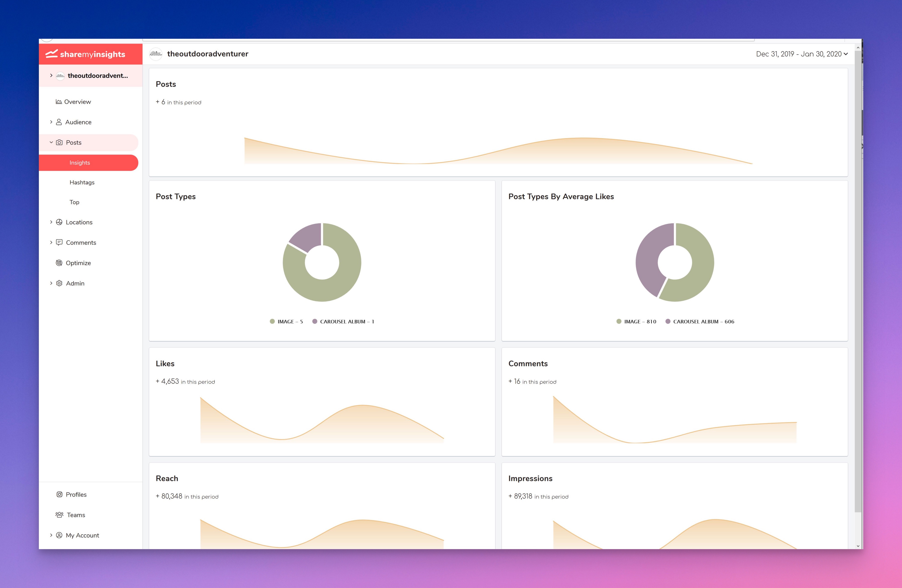Click the Teams people icon
The image size is (902, 588).
click(60, 515)
